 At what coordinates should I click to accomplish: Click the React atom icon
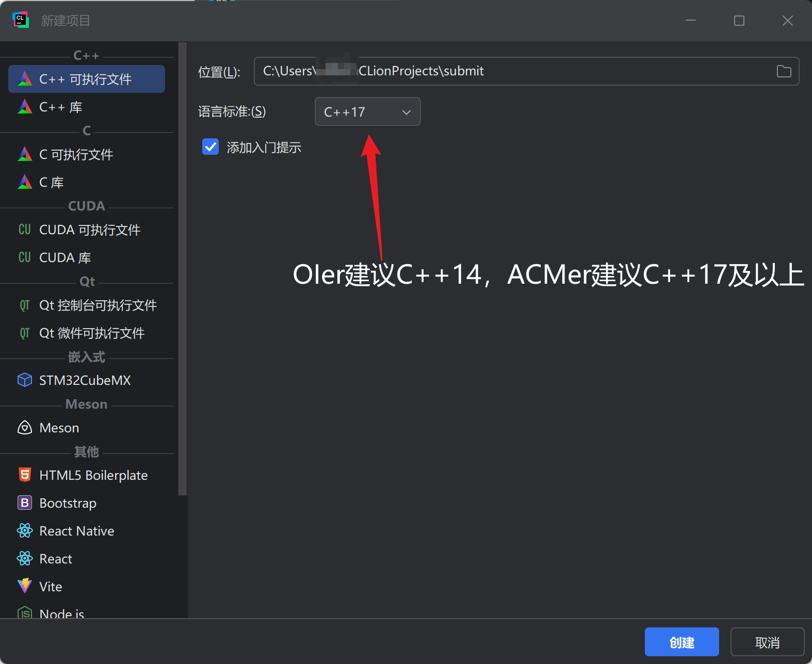(25, 559)
